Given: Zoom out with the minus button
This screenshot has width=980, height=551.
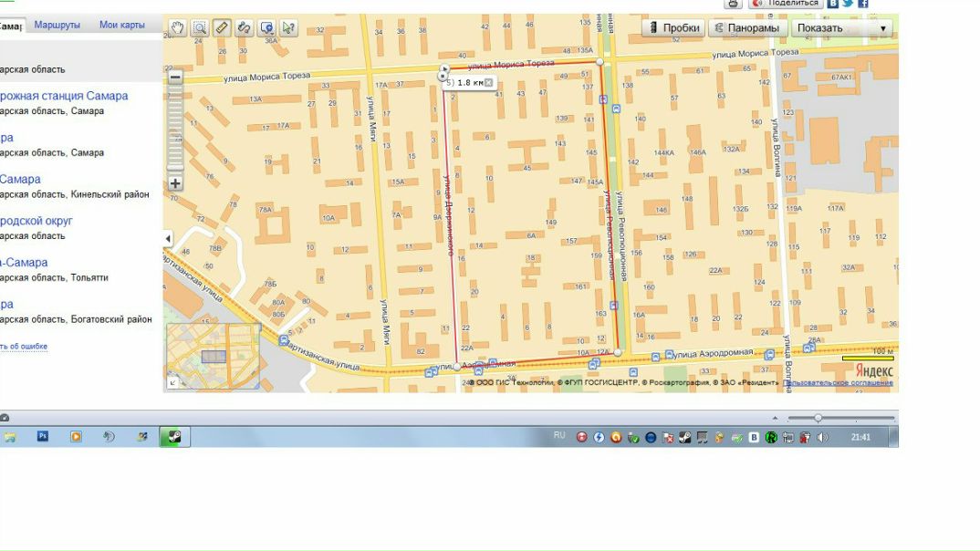Looking at the screenshot, I should (x=175, y=78).
